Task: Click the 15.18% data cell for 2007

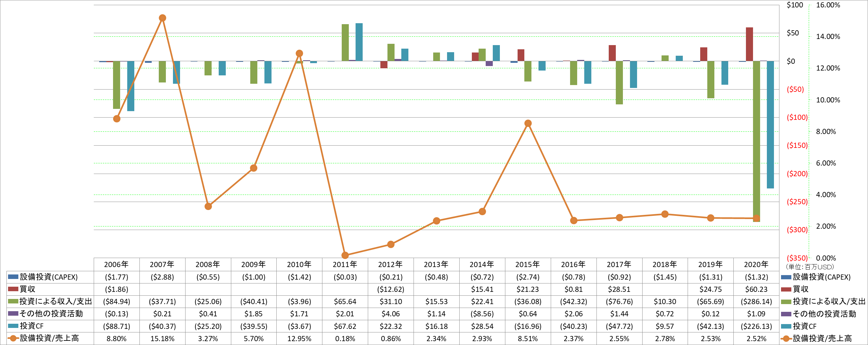Action: (162, 339)
